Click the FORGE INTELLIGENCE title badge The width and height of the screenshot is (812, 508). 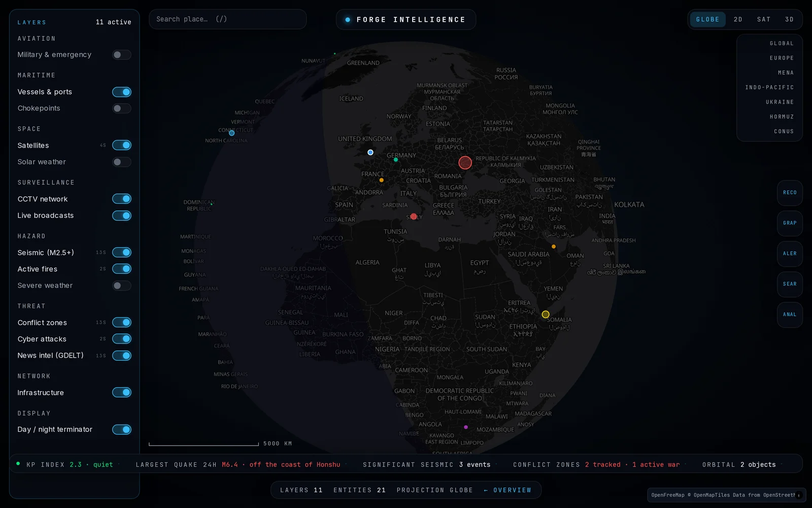(406, 20)
